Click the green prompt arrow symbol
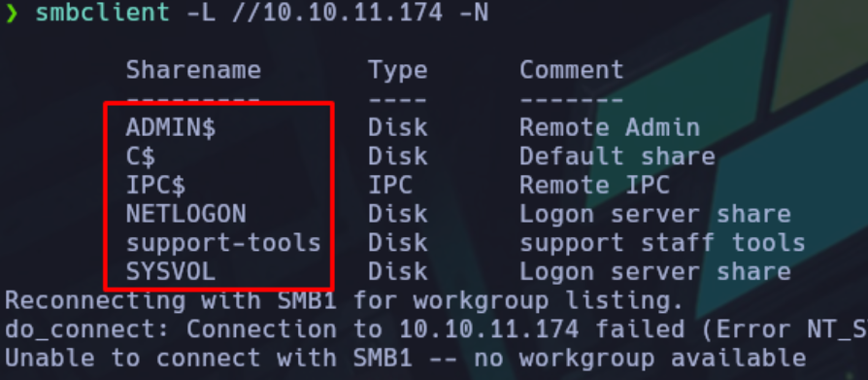868x380 pixels. [11, 14]
